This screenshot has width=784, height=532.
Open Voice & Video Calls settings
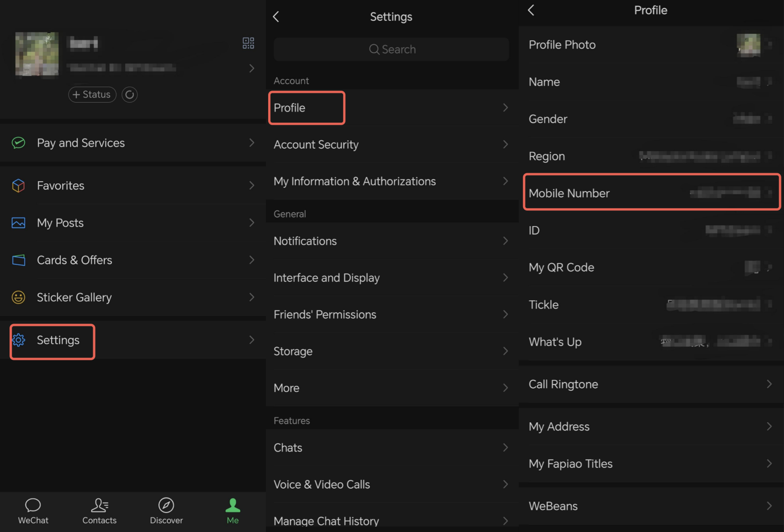(392, 484)
